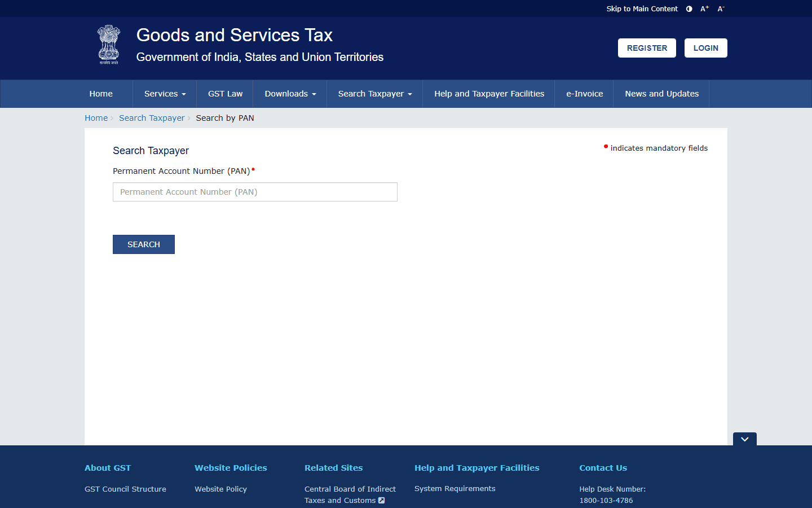The image size is (812, 508).
Task: Click the Contact Us footer heading
Action: click(603, 468)
